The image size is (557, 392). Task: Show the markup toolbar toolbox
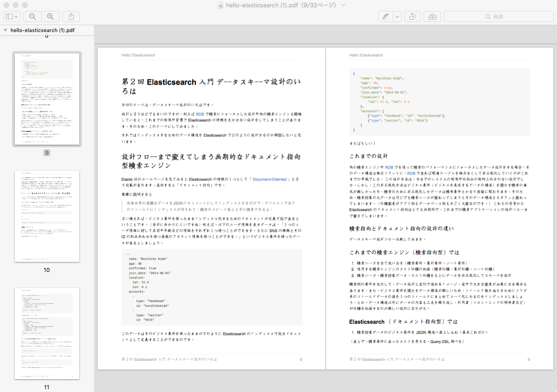pyautogui.click(x=432, y=16)
